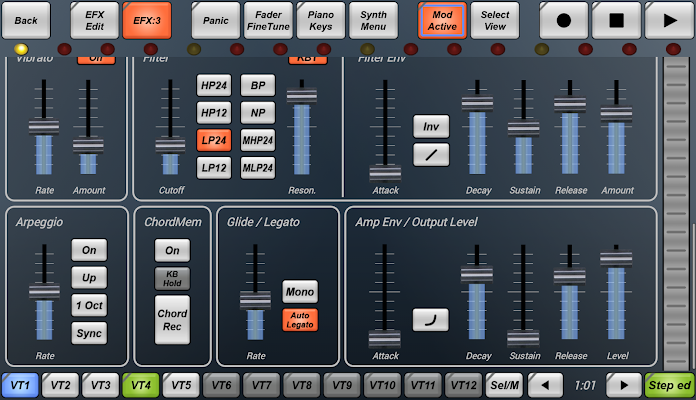Go to next position with right arrow

pyautogui.click(x=624, y=385)
